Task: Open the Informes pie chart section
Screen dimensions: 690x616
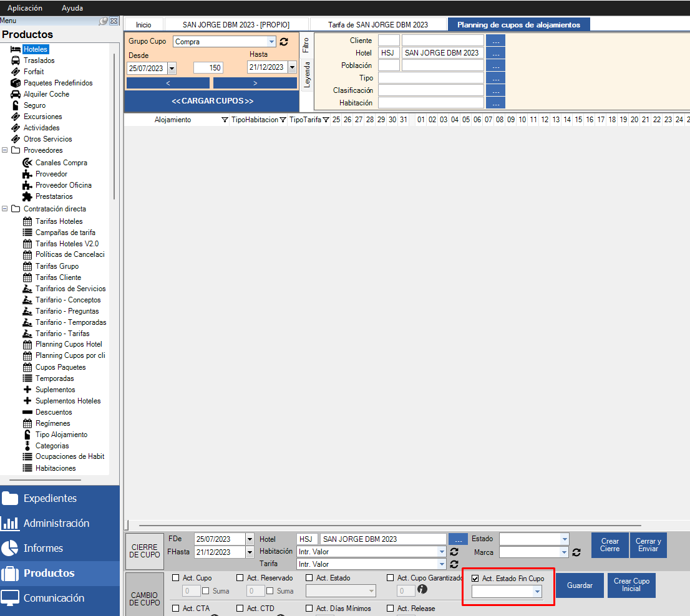Action: 10,548
